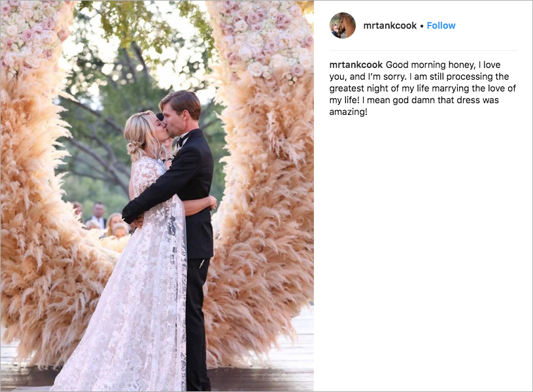Image resolution: width=533 pixels, height=392 pixels.
Task: Click the bride's braided hair bun
Action: pos(135,148)
